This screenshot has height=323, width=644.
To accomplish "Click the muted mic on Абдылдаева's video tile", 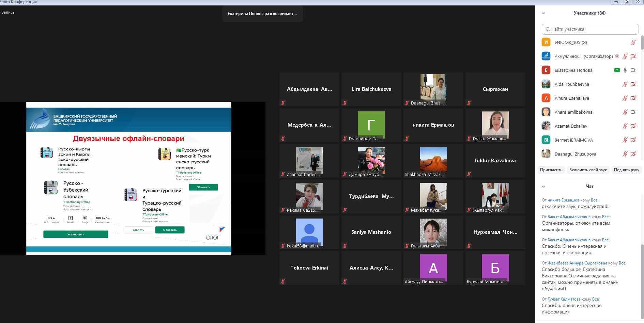I will tap(283, 103).
